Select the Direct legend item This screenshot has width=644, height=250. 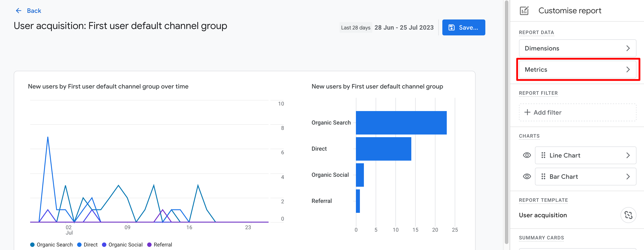click(88, 244)
